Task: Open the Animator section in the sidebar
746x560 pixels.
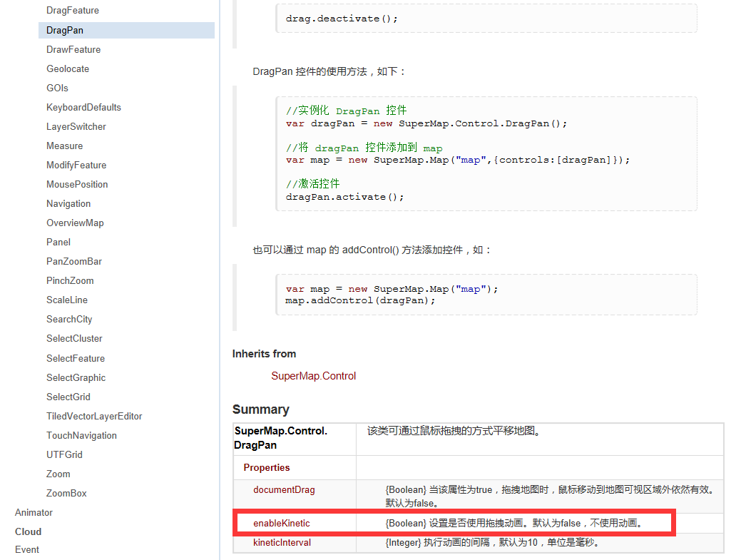Action: pyautogui.click(x=34, y=512)
